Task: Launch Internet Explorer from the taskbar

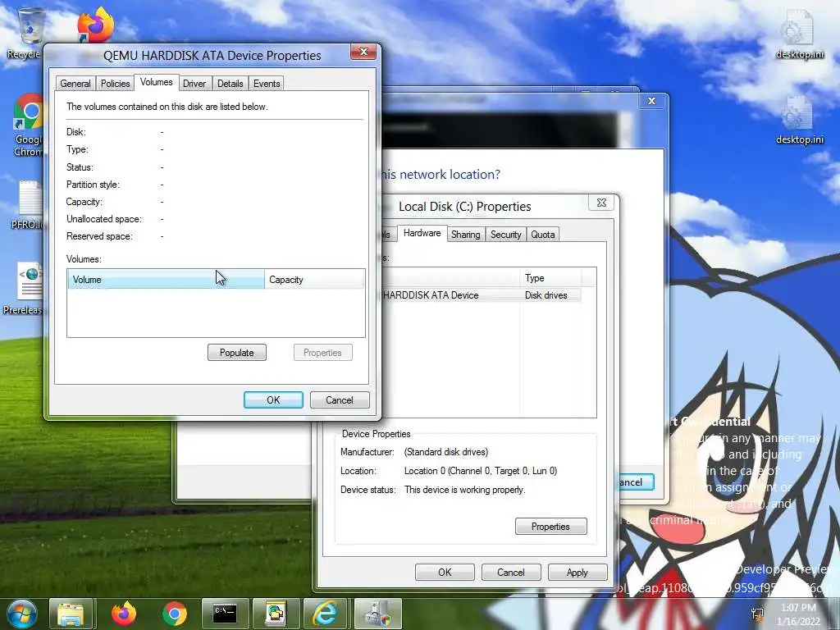Action: pos(326,614)
